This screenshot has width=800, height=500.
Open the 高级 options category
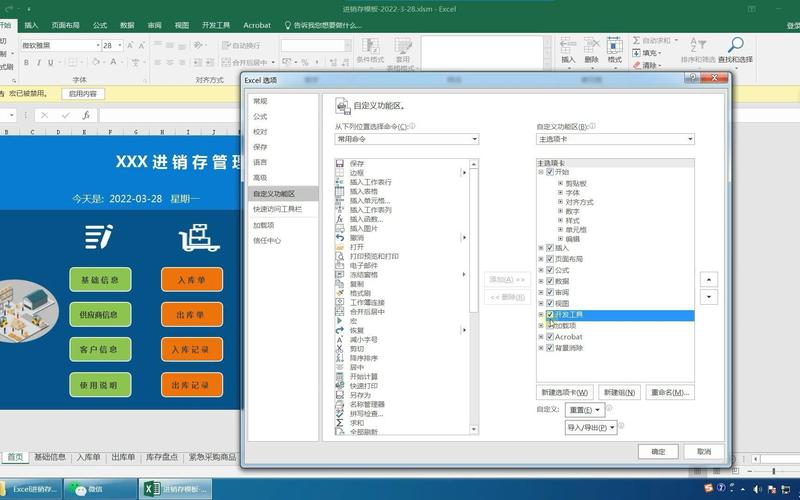point(260,178)
